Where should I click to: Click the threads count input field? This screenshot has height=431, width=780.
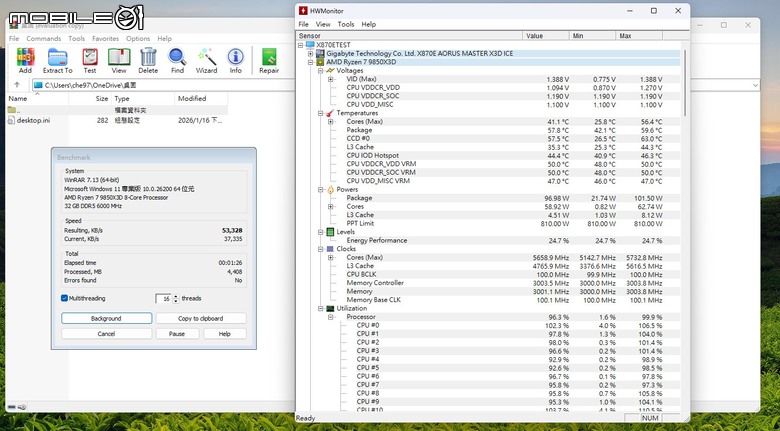(163, 298)
